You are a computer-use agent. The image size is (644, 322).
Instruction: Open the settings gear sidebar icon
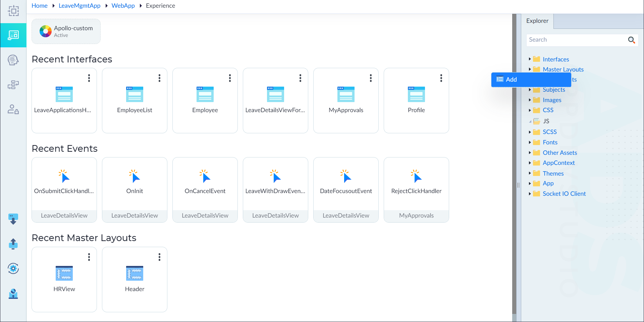pos(13,268)
